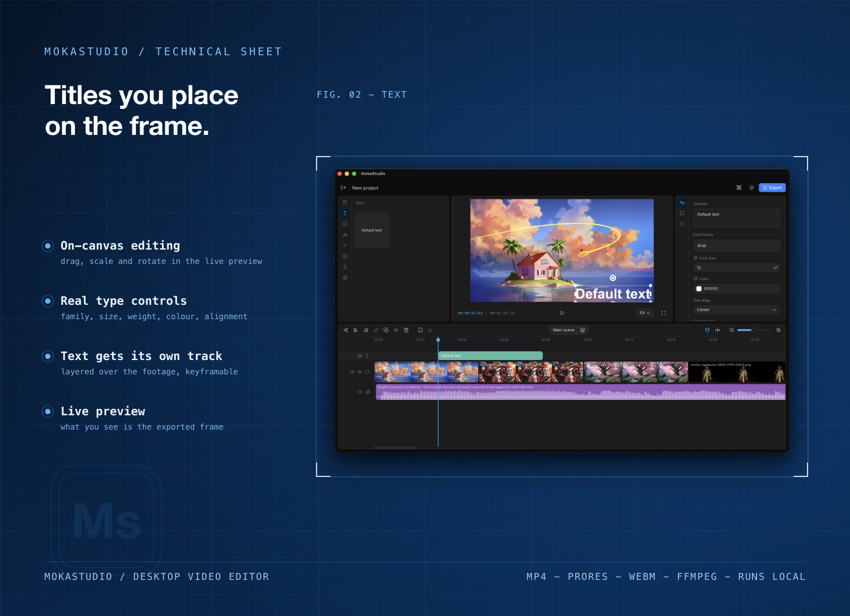The width and height of the screenshot is (850, 616).
Task: Duplicate the selected clip
Action: 386,330
